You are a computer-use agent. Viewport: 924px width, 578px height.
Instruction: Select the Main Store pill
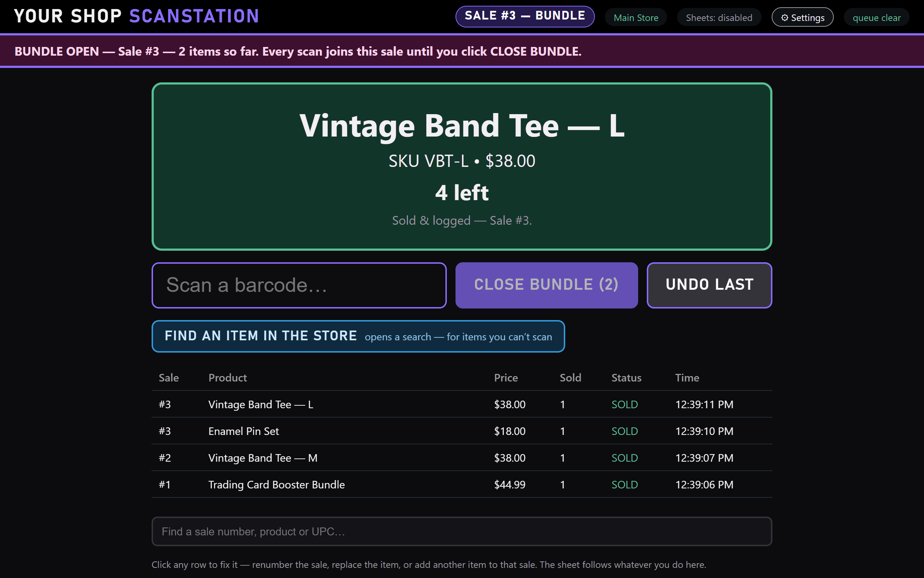tap(636, 18)
